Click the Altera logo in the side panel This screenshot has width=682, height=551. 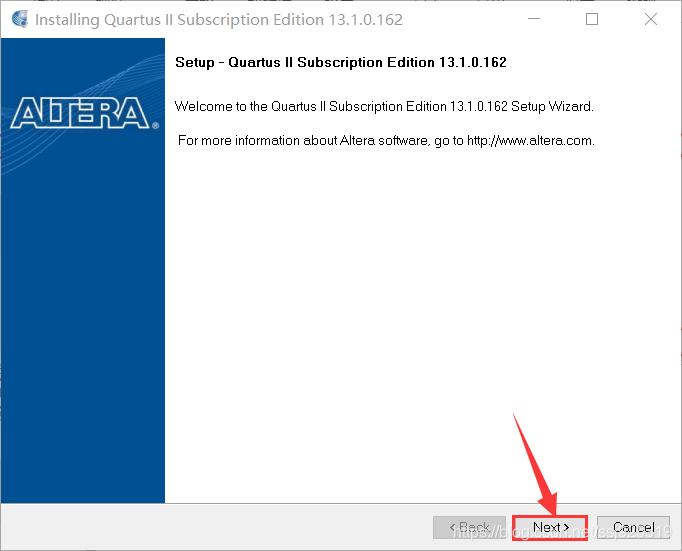pos(84,113)
